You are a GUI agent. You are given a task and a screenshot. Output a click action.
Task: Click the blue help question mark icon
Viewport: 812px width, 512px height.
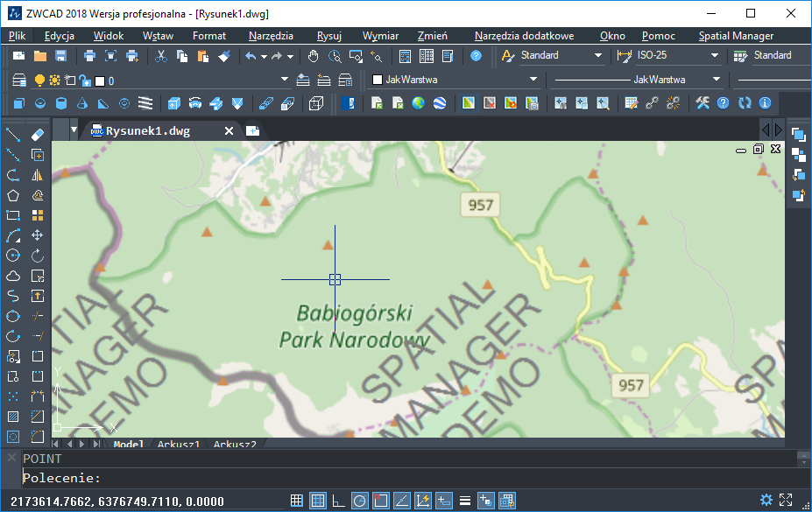(x=476, y=56)
